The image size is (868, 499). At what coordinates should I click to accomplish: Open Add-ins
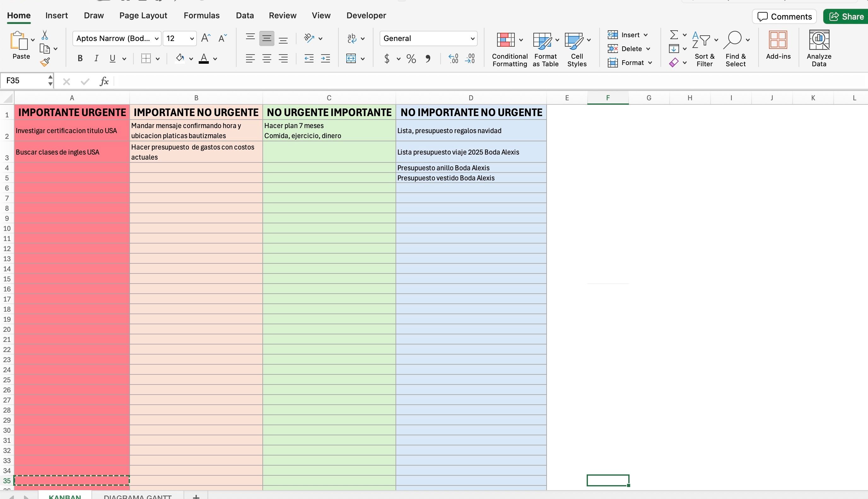(778, 46)
